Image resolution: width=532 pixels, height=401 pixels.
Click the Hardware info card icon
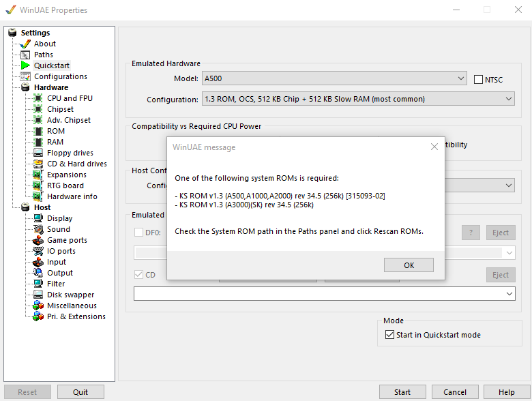pyautogui.click(x=38, y=196)
